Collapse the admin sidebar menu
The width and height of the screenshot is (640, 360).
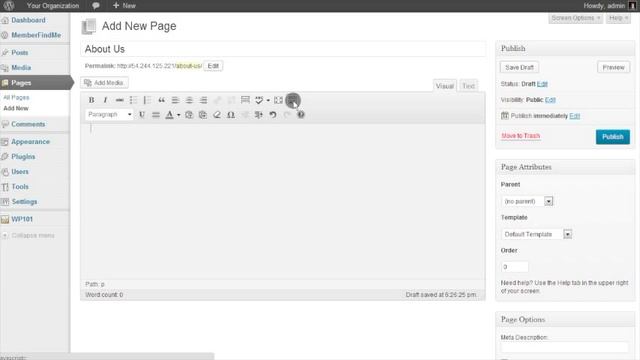pos(33,236)
